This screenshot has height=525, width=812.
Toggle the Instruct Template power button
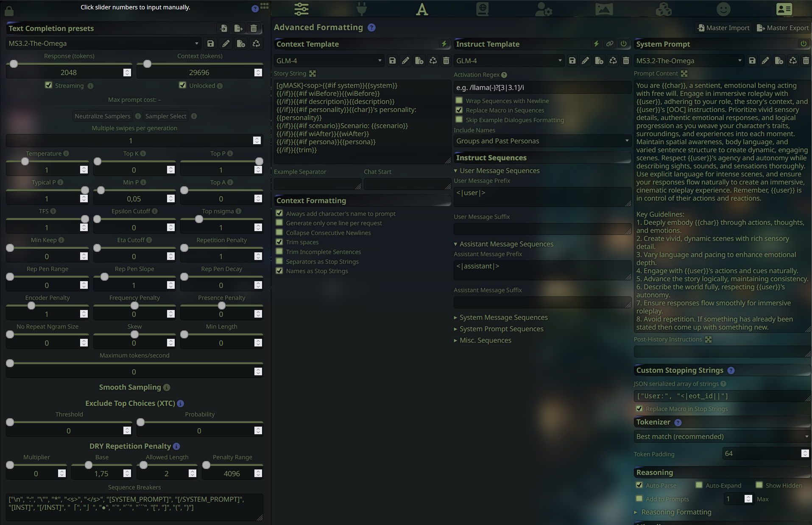624,44
